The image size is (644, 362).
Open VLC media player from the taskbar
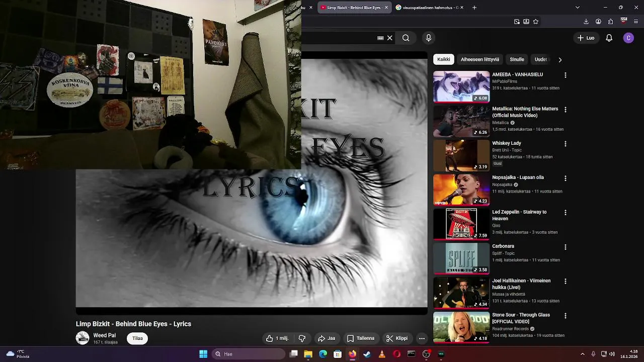point(382,354)
